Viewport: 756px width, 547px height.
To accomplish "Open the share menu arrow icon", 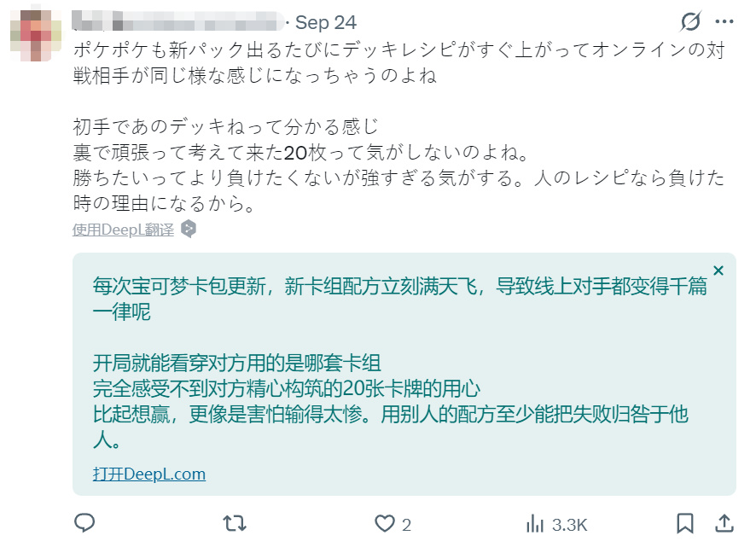I will point(724,522).
